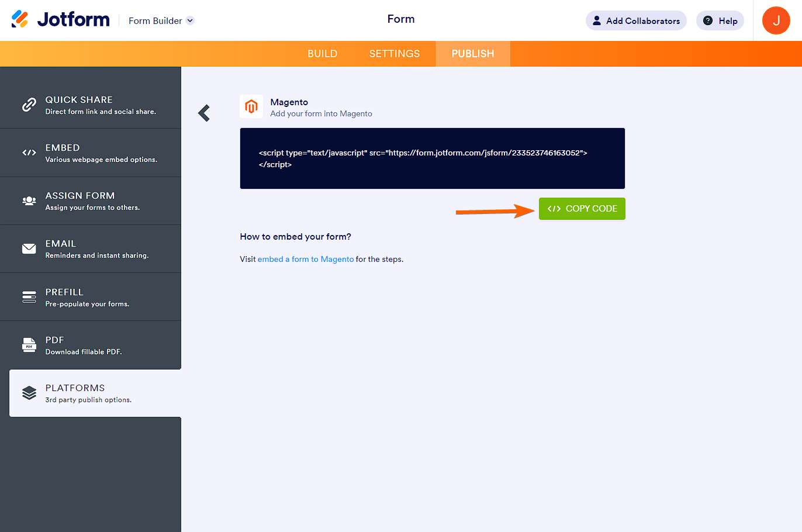Click the Magento logo icon

pyautogui.click(x=251, y=106)
